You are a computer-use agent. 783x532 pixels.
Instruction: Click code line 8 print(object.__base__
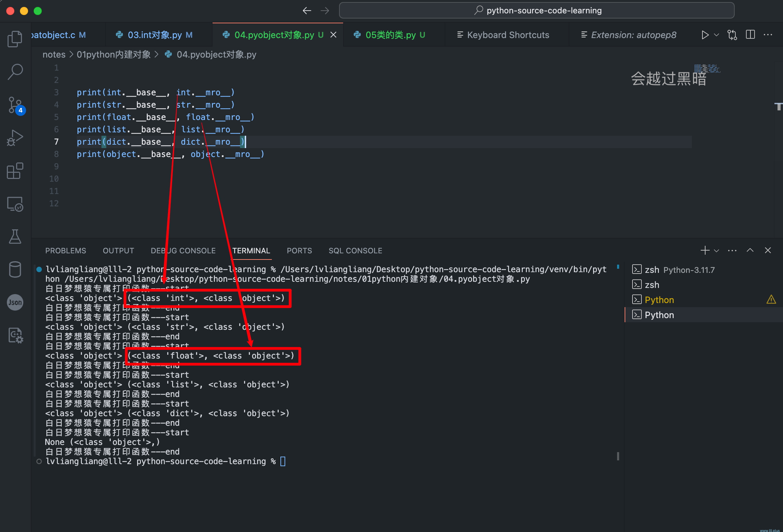(x=170, y=154)
